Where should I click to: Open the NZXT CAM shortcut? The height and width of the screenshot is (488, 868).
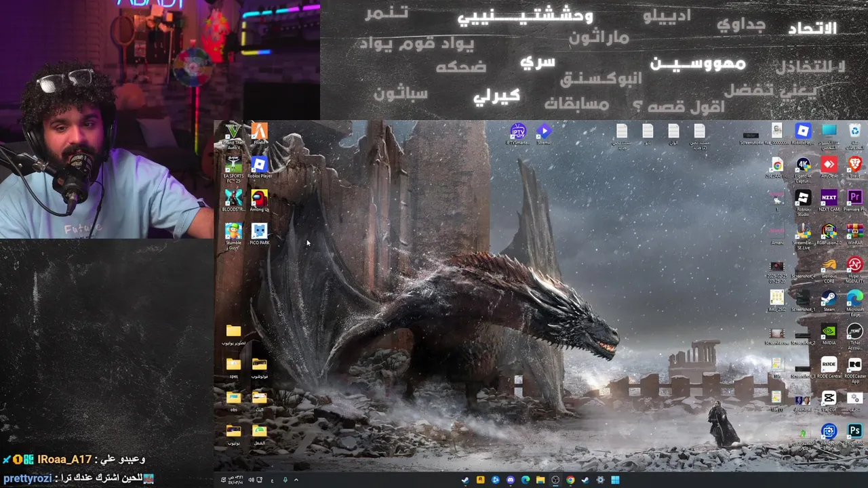(829, 201)
